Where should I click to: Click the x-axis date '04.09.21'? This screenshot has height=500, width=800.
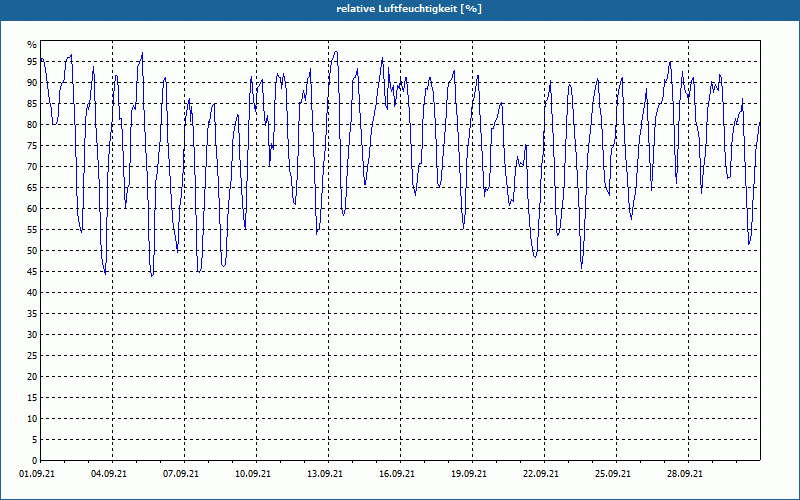(109, 474)
